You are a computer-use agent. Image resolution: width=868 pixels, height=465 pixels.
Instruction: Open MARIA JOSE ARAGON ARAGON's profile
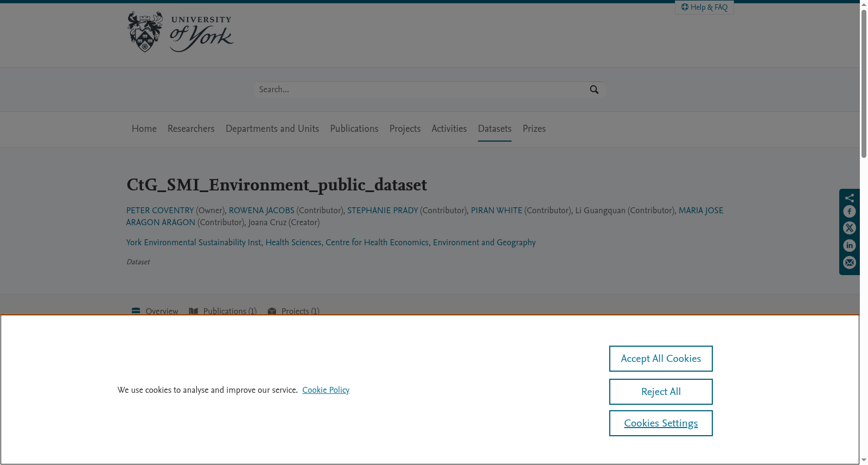tap(701, 211)
